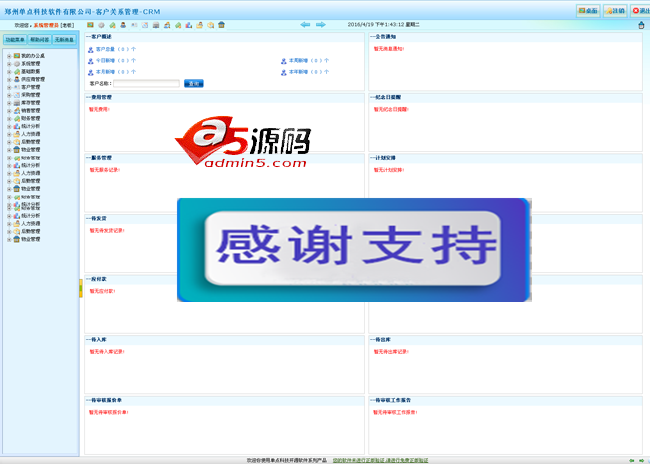Expand the 采购管理 tree node
This screenshot has width=650, height=464.
9,95
